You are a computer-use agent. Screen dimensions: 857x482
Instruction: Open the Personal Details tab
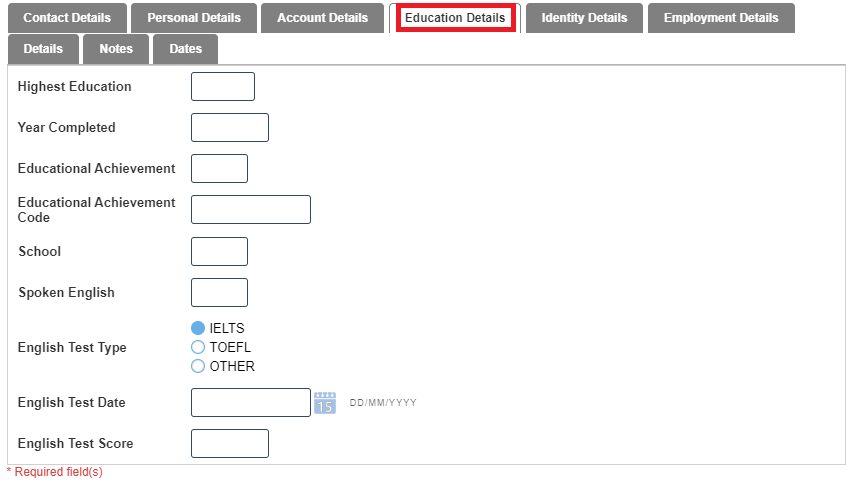[x=194, y=18]
